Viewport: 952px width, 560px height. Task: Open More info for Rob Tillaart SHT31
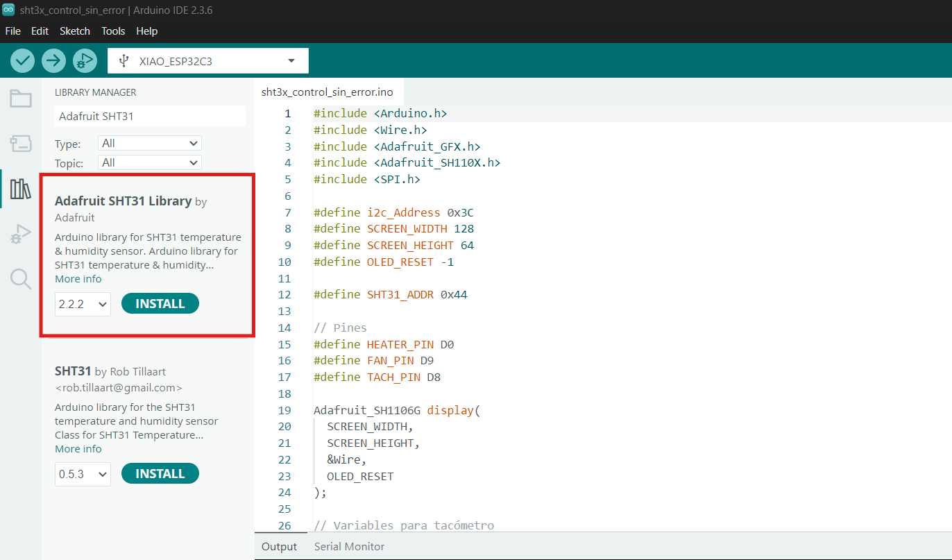pos(78,449)
